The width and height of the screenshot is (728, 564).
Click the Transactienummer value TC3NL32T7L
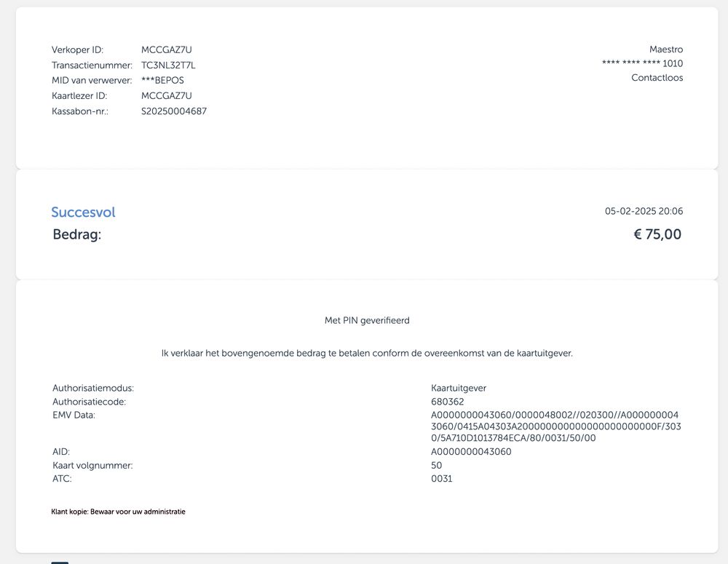coord(168,65)
